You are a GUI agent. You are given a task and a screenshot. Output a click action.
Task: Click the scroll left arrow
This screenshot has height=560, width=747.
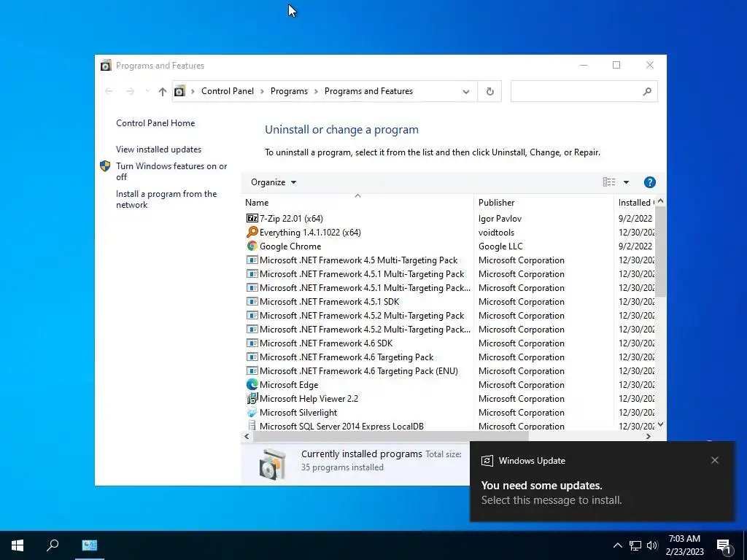(x=247, y=436)
